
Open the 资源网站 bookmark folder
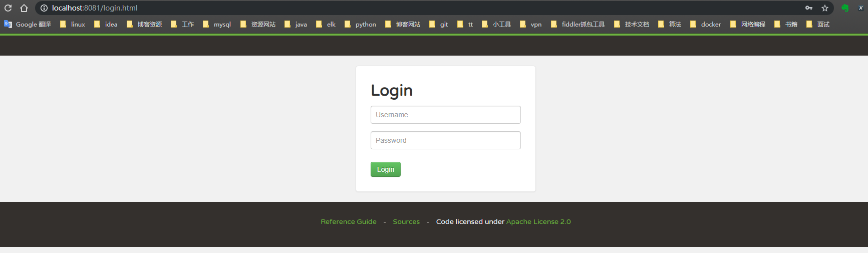tap(258, 24)
